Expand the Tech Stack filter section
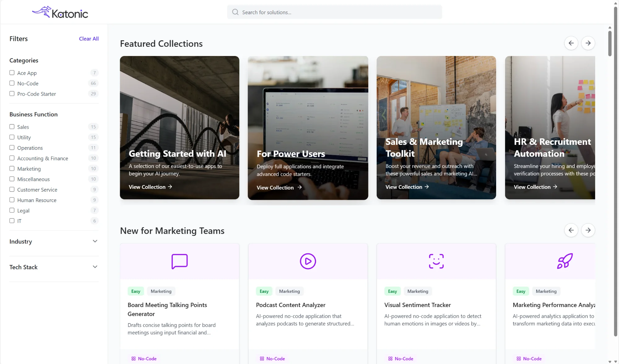Viewport: 619px width, 364px height. click(x=95, y=266)
